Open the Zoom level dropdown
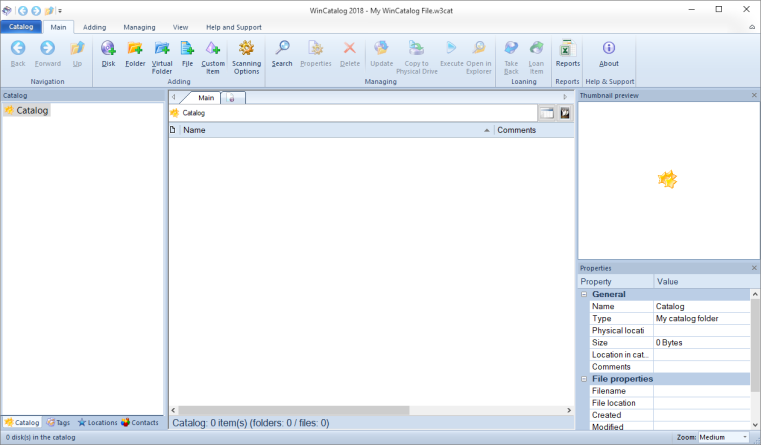This screenshot has width=761, height=445. 745,437
